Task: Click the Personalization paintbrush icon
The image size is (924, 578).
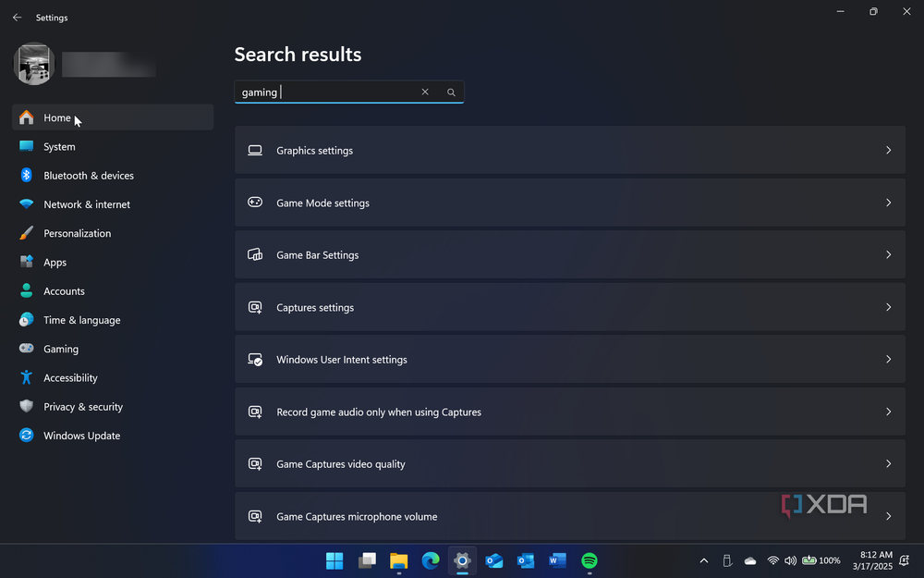Action: click(x=27, y=233)
